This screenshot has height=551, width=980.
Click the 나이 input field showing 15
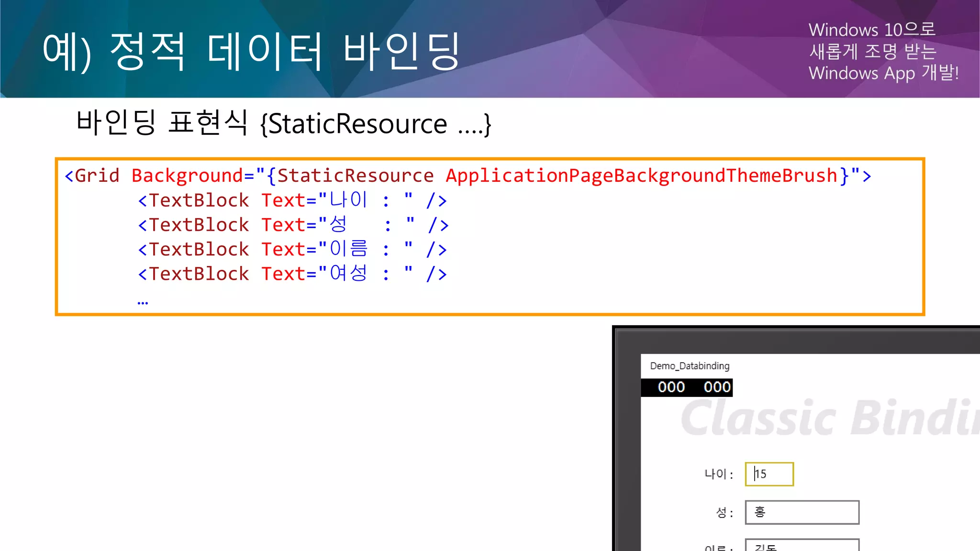pos(769,474)
